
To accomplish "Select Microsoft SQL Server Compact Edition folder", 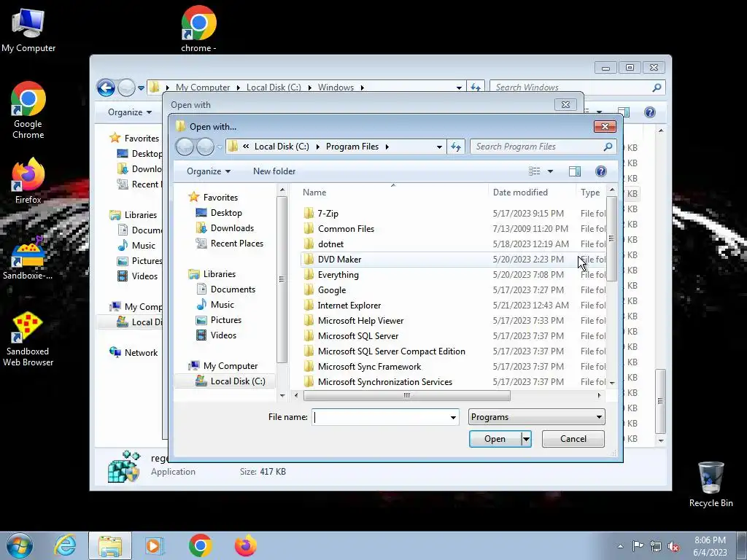I will coord(391,351).
